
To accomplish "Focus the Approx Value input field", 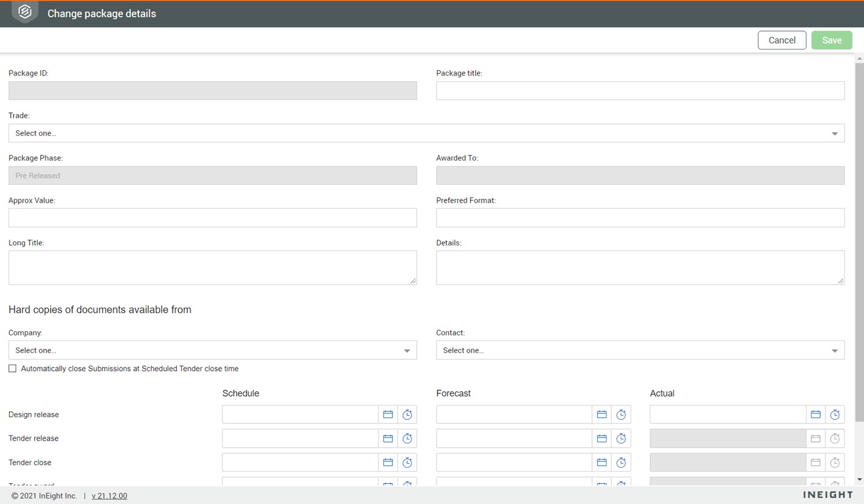I will pyautogui.click(x=213, y=218).
